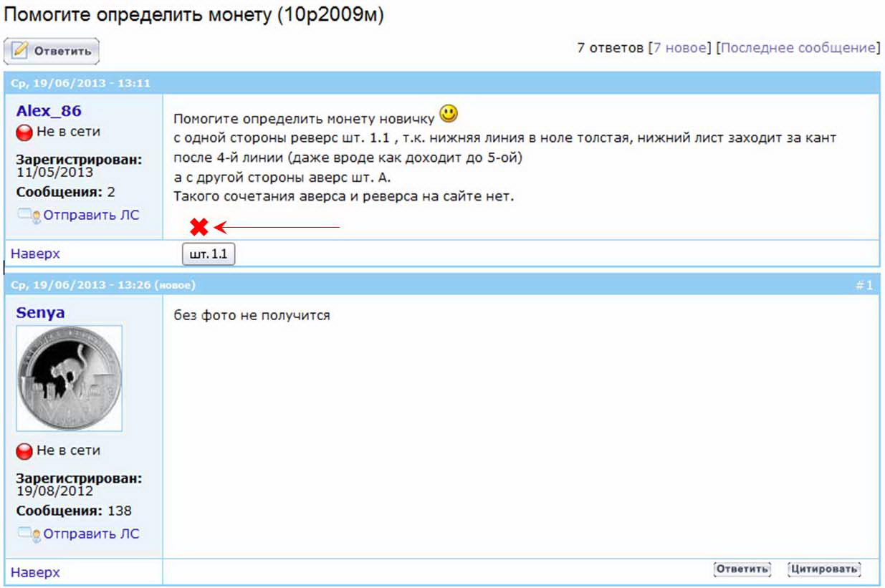Open the #1 post permalink
The height and width of the screenshot is (588, 885).
(864, 285)
